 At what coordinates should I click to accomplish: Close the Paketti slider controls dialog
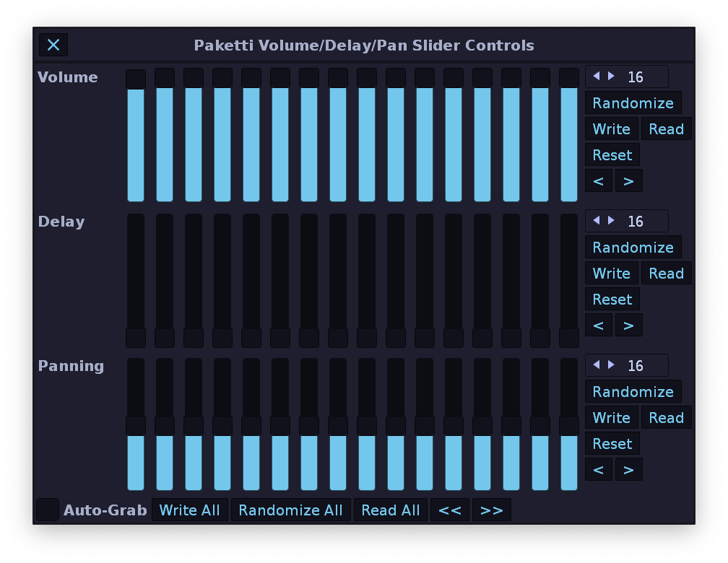[x=53, y=45]
